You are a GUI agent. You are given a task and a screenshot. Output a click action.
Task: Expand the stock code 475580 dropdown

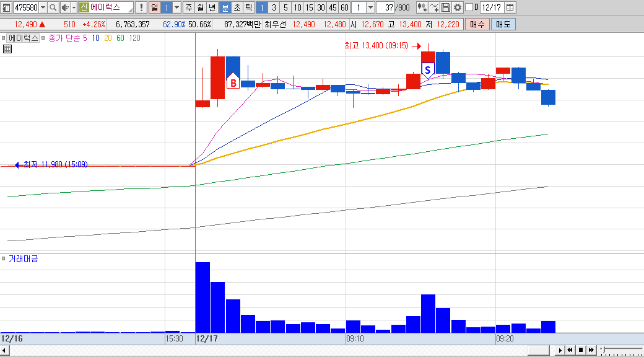43,7
